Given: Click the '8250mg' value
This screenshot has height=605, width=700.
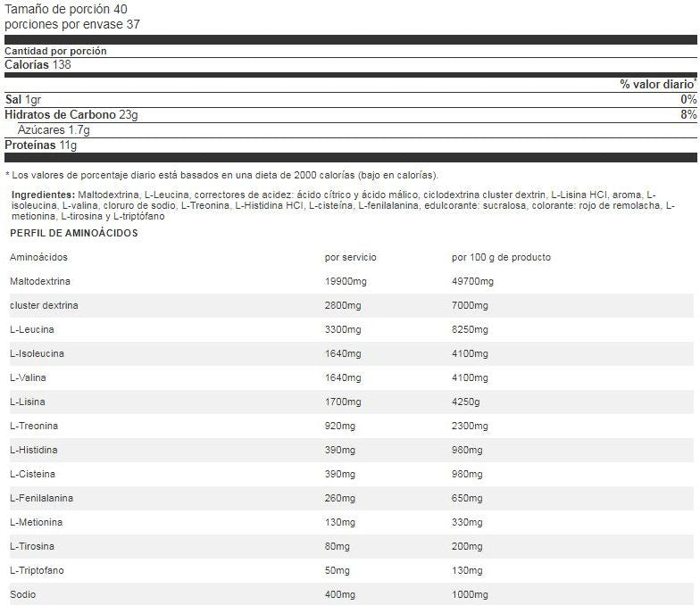Looking at the screenshot, I should [x=470, y=329].
